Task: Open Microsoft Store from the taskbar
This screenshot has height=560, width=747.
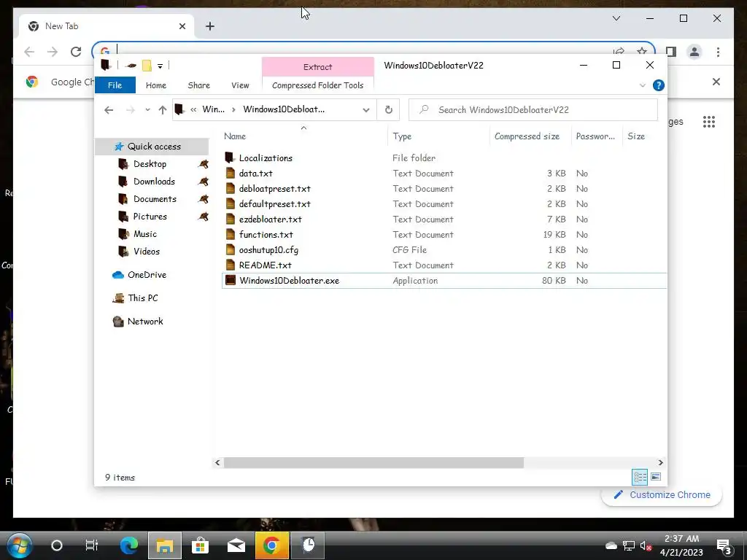Action: [200, 545]
